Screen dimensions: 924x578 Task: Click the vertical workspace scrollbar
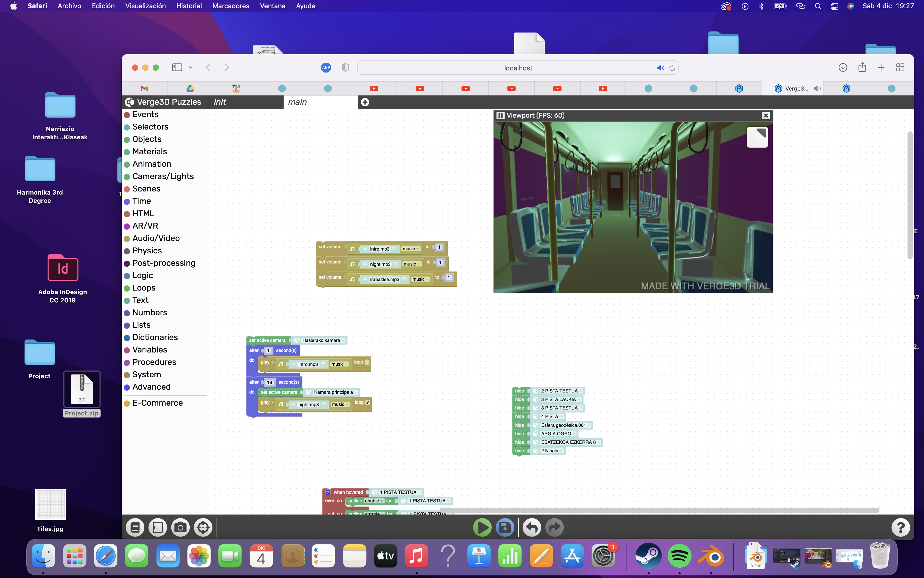coord(910,195)
